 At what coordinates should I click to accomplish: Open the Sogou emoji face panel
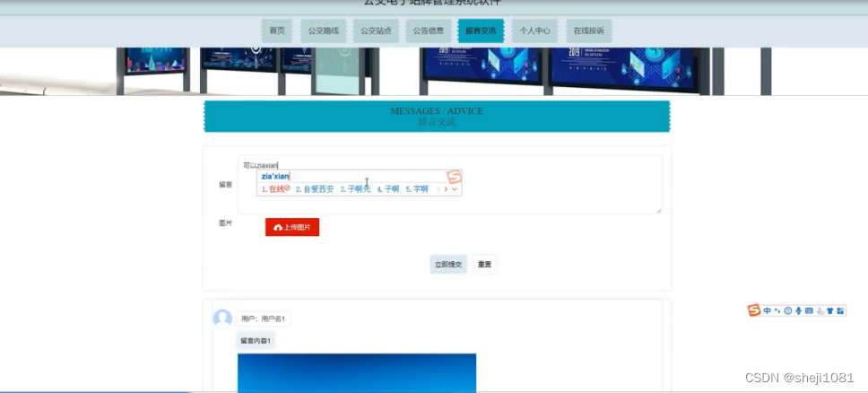coord(787,310)
